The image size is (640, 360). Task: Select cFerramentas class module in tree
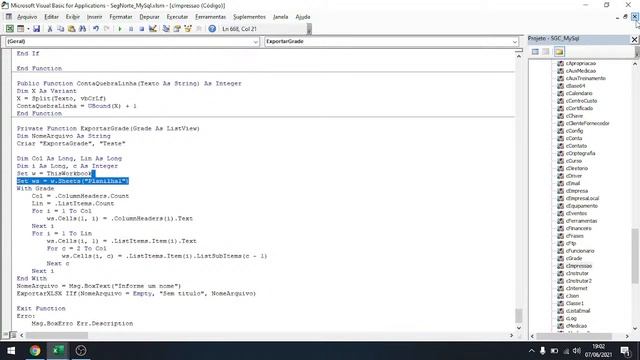click(x=581, y=221)
